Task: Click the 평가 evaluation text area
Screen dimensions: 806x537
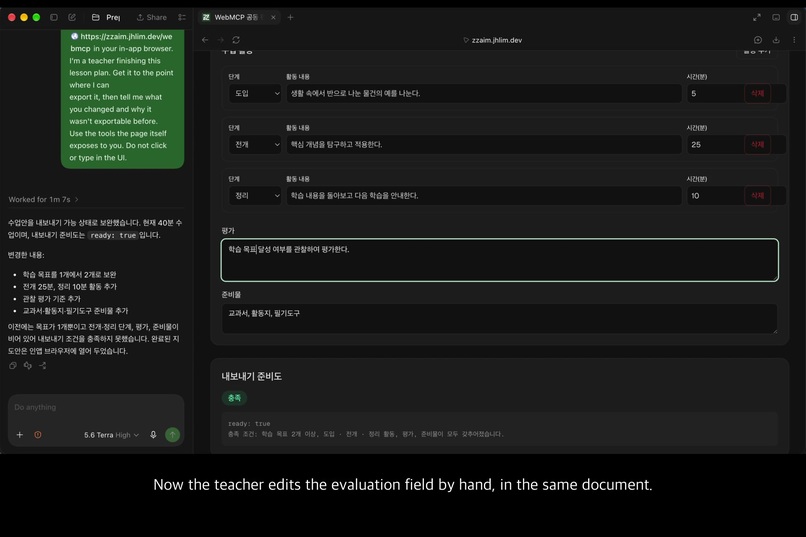Action: (x=500, y=260)
